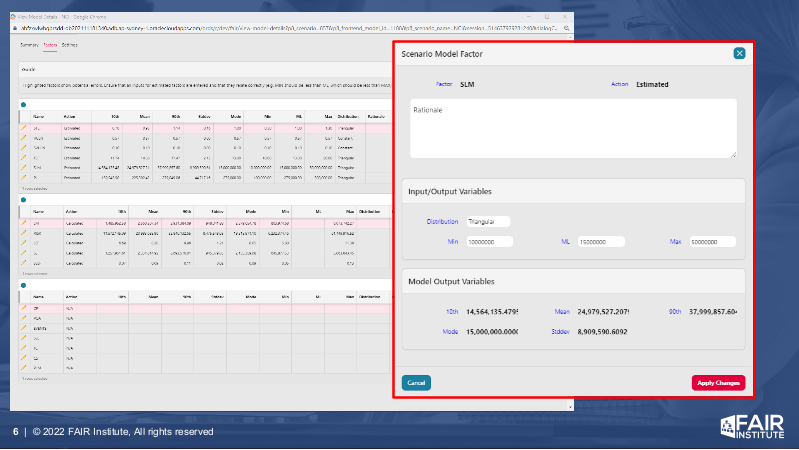Screen dimensions: 799x450
Task: Click the Mean output label
Action: (x=562, y=312)
